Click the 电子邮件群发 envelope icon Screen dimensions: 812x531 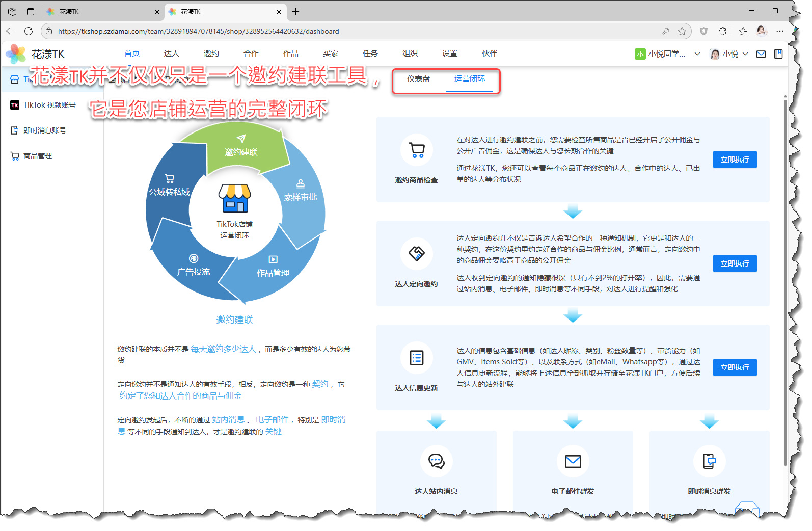pyautogui.click(x=573, y=461)
